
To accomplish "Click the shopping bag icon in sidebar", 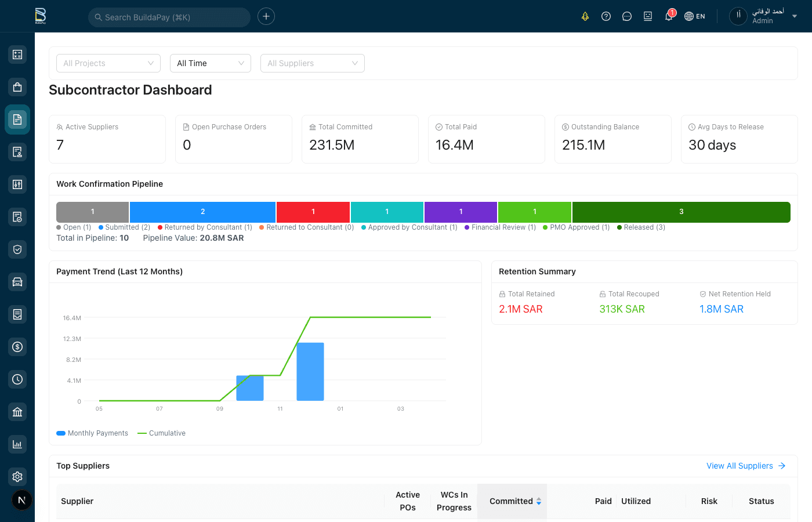I will 17,87.
